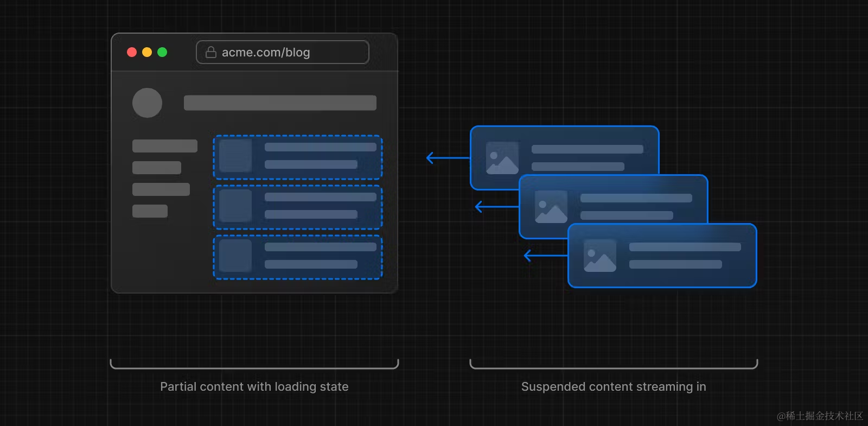Click the yellow minimize window dot
Screen dimensions: 868x426
coord(147,52)
